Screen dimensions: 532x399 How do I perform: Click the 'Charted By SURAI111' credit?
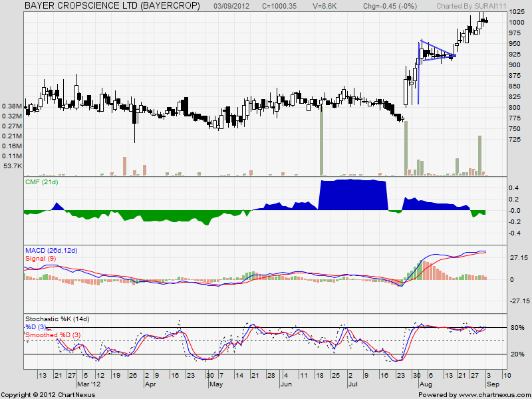tap(471, 6)
